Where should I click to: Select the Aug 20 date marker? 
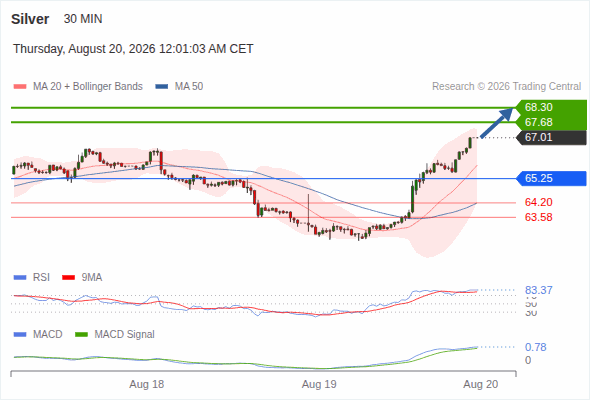tap(481, 385)
